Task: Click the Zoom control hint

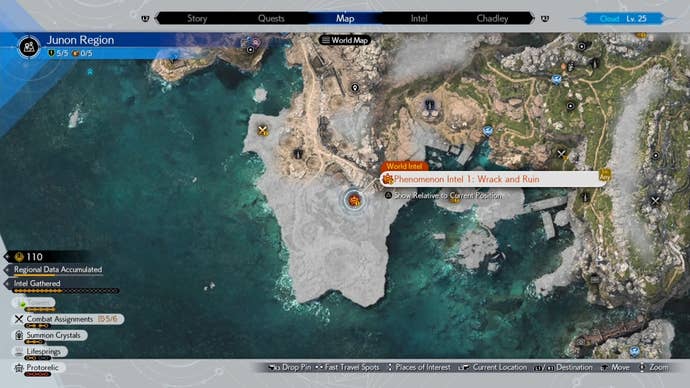Action: 653,367
